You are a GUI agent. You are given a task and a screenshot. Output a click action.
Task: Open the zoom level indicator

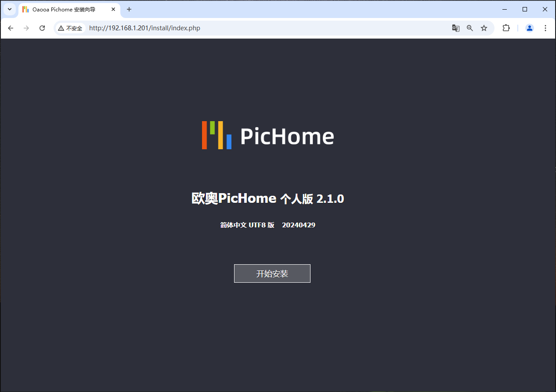[470, 28]
